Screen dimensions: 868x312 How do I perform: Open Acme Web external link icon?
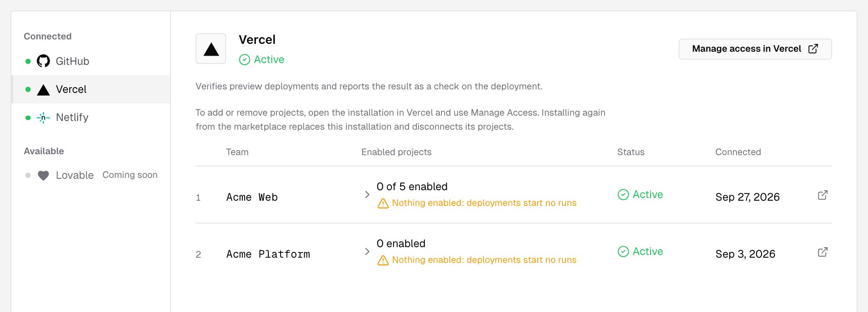[823, 195]
